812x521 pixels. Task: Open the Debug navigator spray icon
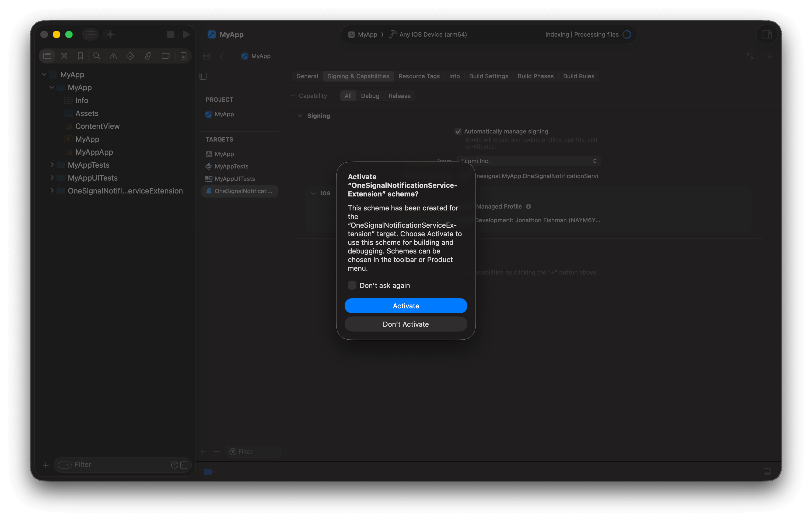[149, 56]
